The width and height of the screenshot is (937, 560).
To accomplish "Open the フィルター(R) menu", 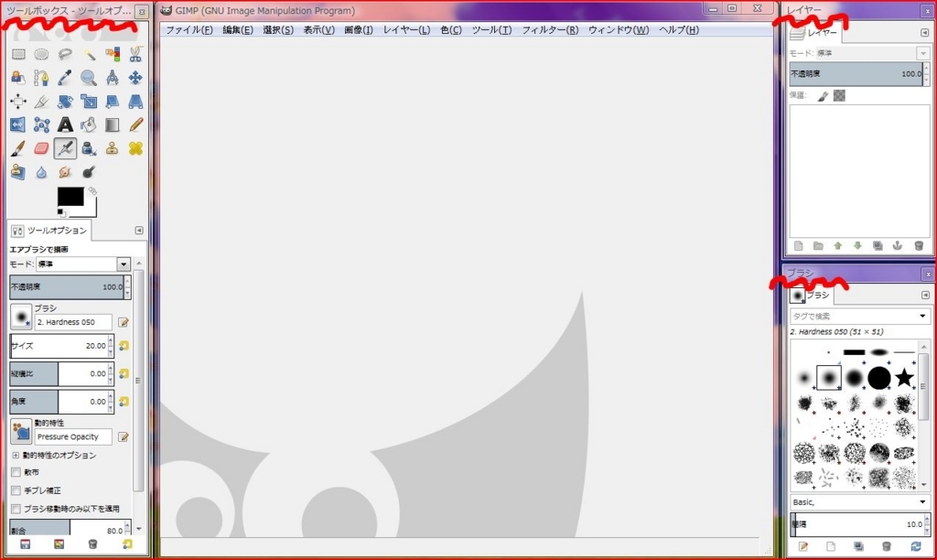I will tap(550, 30).
